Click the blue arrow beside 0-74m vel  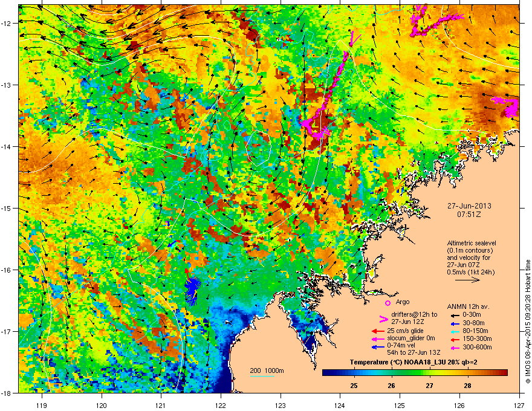[378, 346]
